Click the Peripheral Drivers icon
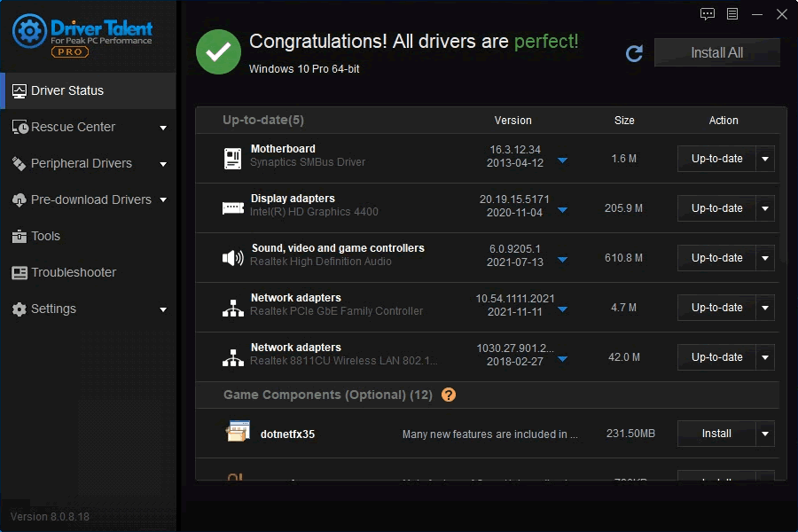The width and height of the screenshot is (798, 532). click(x=19, y=163)
